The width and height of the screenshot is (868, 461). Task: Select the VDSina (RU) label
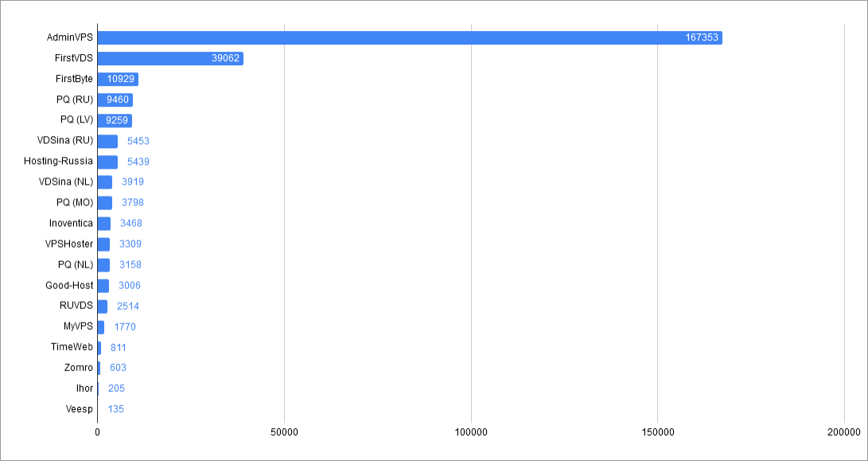click(65, 141)
